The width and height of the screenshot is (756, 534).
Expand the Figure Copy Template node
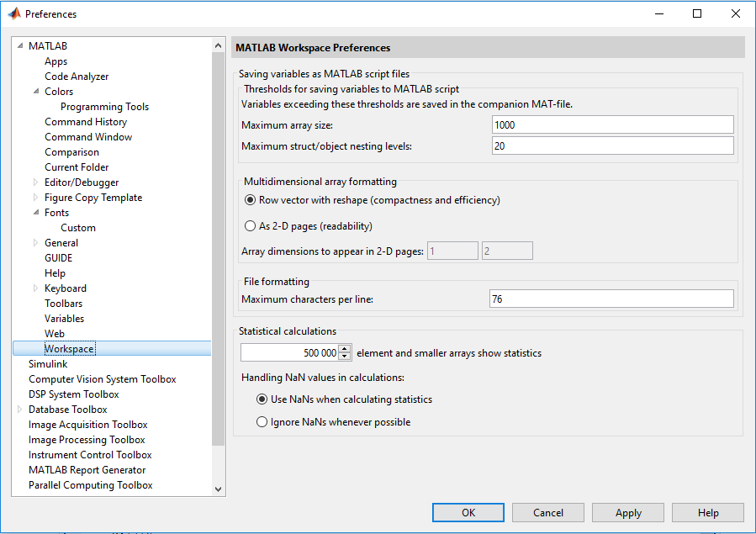(35, 197)
